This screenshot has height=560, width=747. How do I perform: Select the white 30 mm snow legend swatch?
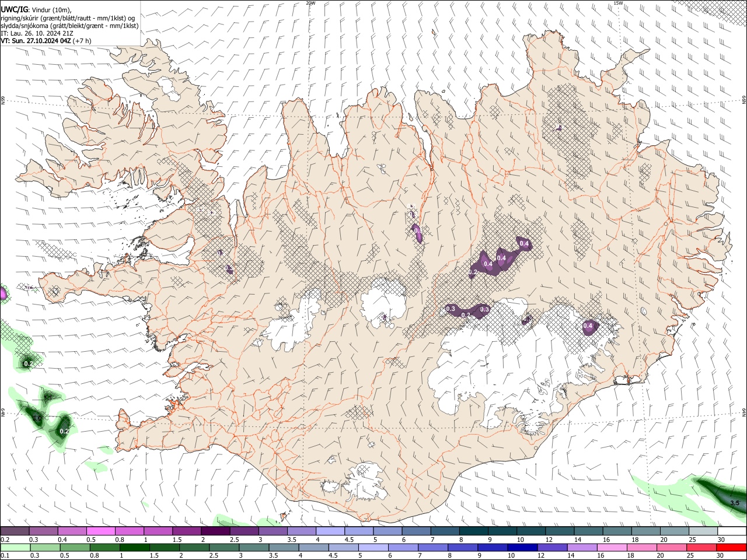click(732, 531)
